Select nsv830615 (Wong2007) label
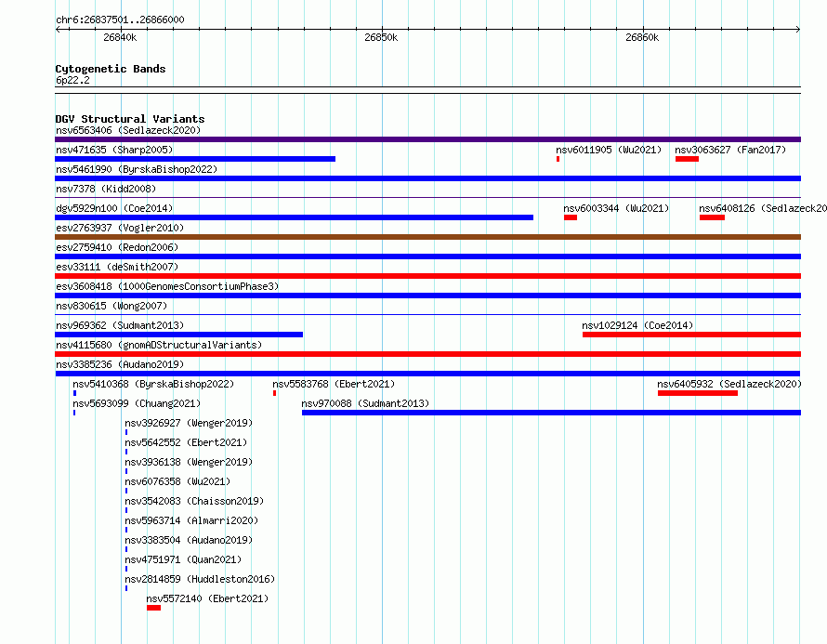 [x=112, y=306]
